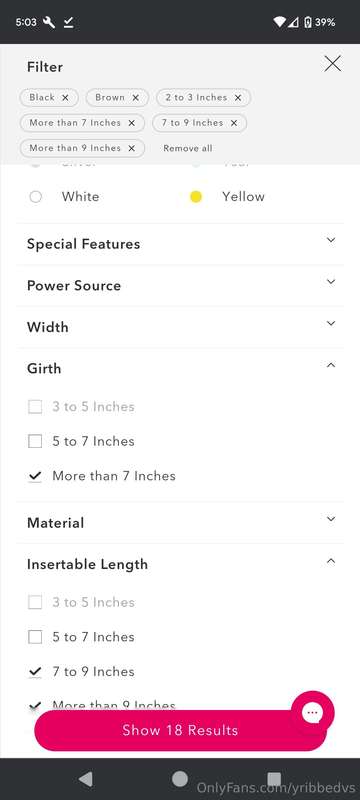Tap the Android home circle icon
Screen dimensions: 360x800
point(179,779)
